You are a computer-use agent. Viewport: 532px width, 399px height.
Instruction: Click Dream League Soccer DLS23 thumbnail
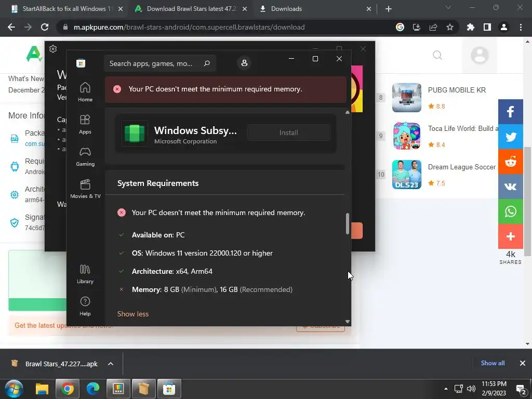point(406,175)
